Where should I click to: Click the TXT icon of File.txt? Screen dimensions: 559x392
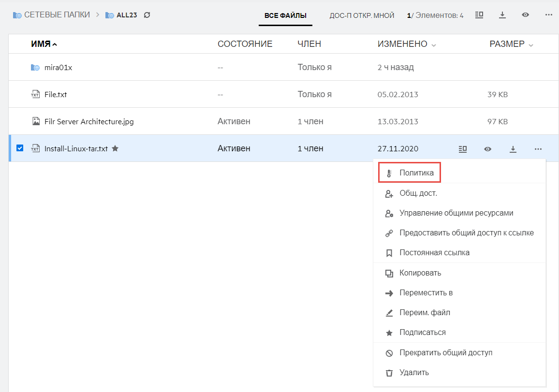point(35,94)
